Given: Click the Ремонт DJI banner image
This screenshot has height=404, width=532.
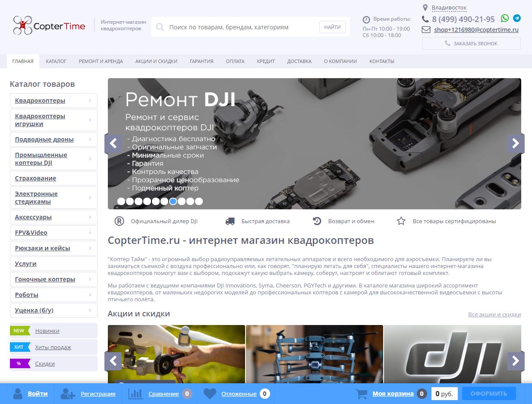Looking at the screenshot, I should [314, 144].
